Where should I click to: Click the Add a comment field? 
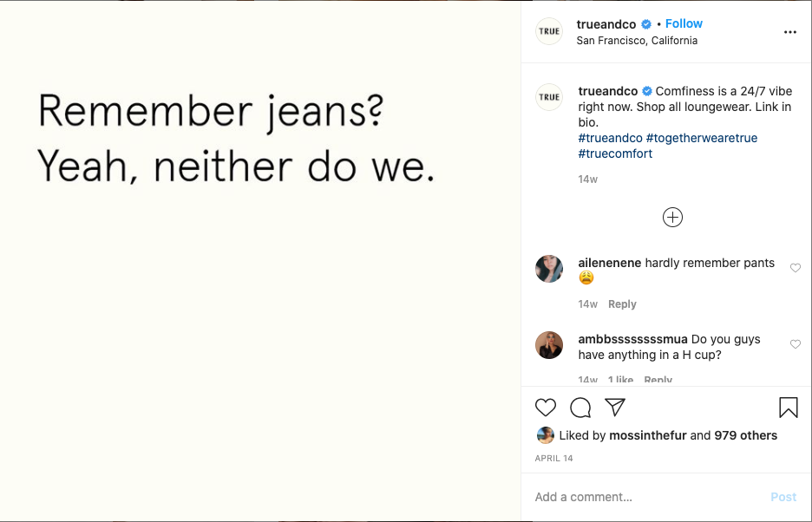click(x=642, y=497)
